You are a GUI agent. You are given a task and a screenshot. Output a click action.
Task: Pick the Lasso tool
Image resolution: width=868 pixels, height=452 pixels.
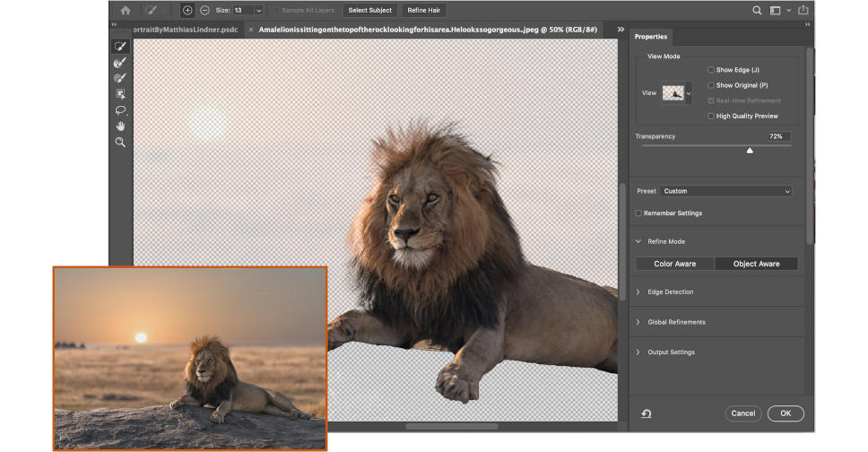119,110
